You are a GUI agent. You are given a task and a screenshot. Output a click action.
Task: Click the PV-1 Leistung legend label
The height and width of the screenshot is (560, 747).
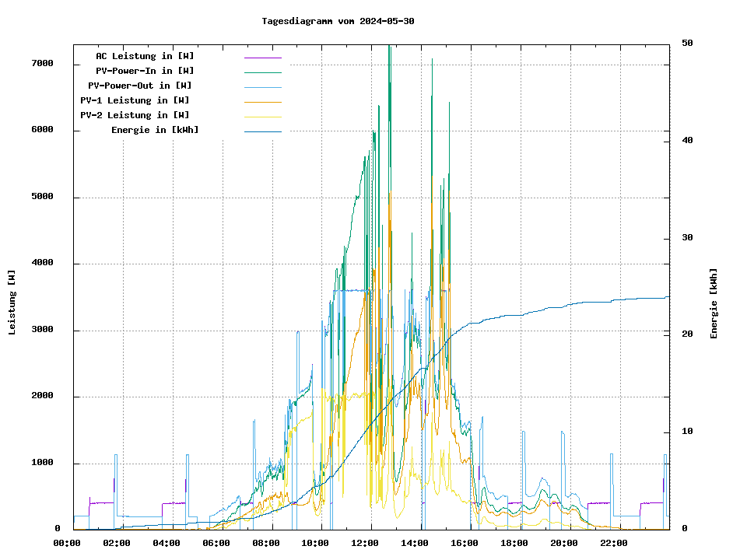(x=135, y=100)
